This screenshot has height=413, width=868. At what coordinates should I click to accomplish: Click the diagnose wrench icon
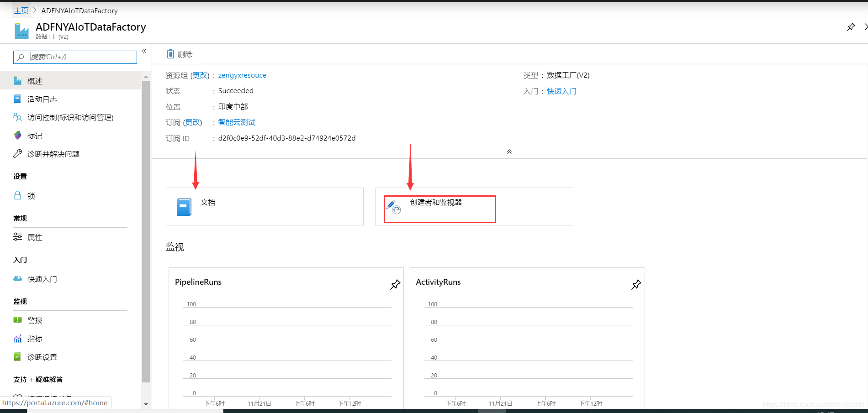pyautogui.click(x=18, y=154)
